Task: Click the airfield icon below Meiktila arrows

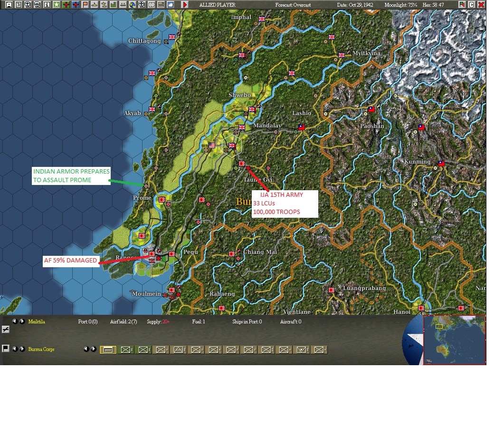Action: pos(6,329)
